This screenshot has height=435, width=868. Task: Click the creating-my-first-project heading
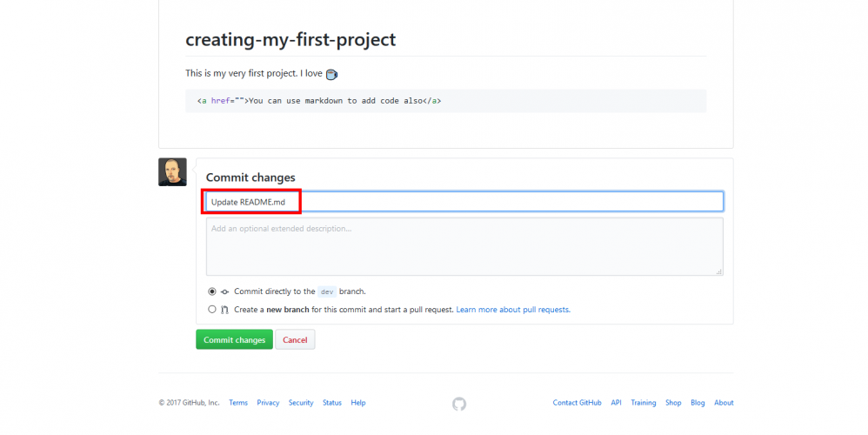pyautogui.click(x=290, y=39)
